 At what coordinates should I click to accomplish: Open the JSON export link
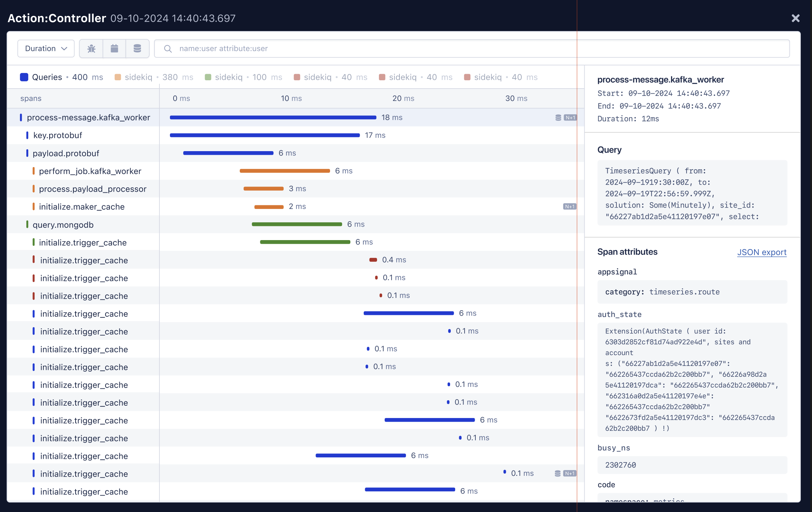point(761,252)
